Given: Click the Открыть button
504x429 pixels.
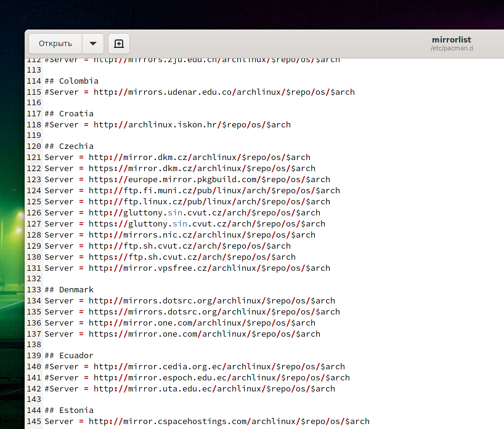Looking at the screenshot, I should point(55,44).
